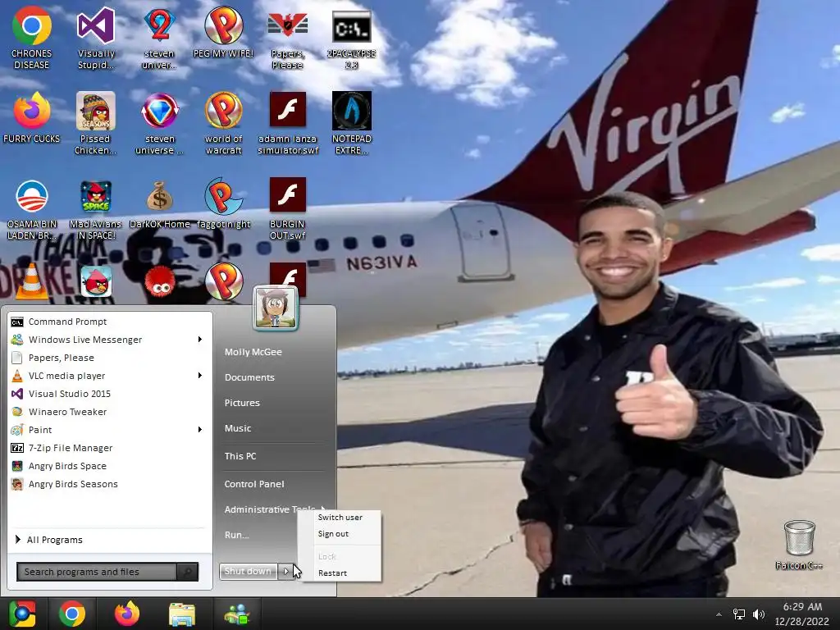Launch Visual Studio 2015 from Start menu

coord(110,394)
